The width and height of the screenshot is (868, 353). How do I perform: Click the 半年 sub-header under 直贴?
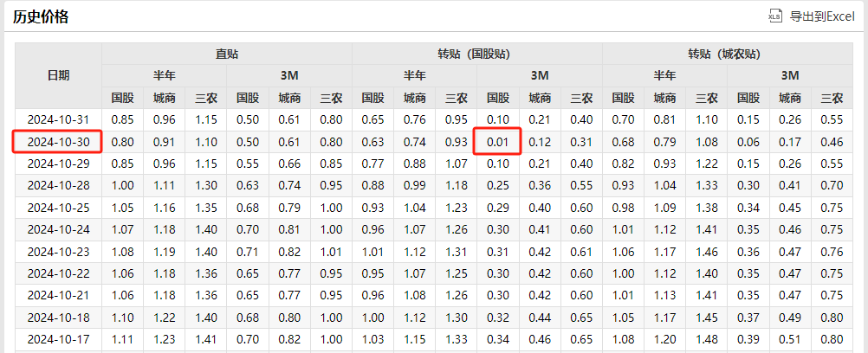(165, 75)
